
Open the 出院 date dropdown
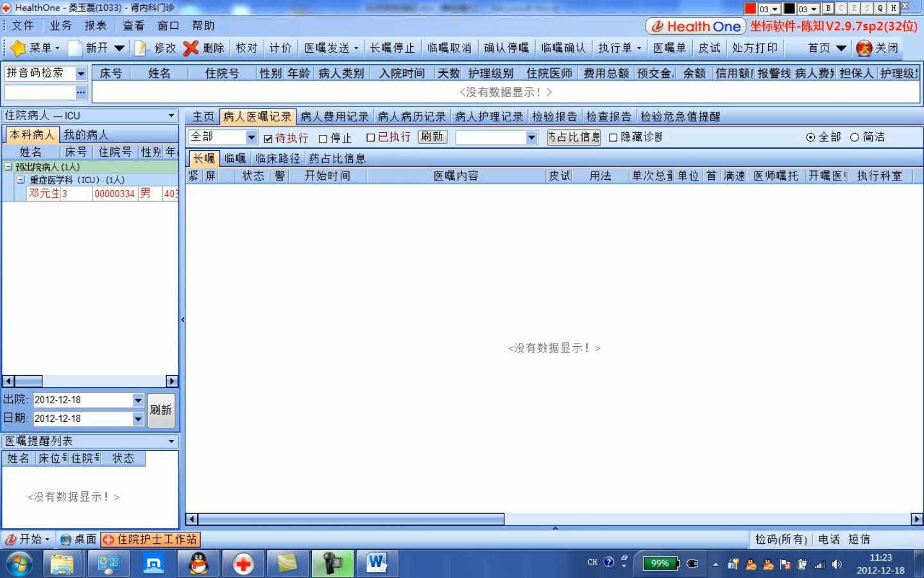[137, 400]
